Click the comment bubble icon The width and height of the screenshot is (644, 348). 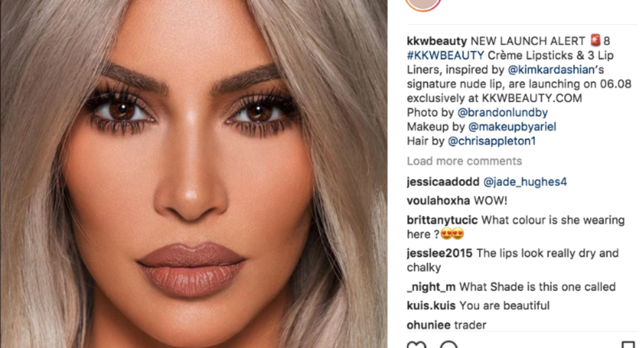click(448, 345)
